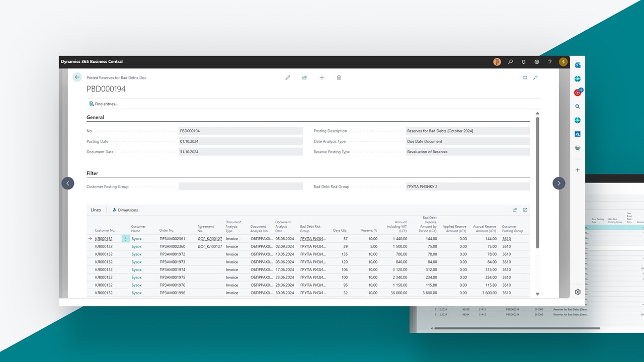Open the row options menu with three dots
644x362 pixels.
coord(126,239)
